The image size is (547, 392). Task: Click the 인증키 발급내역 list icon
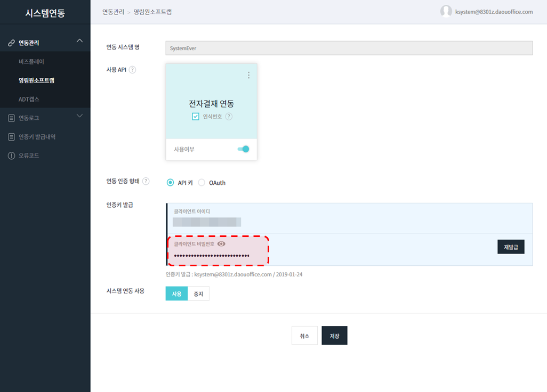(11, 137)
